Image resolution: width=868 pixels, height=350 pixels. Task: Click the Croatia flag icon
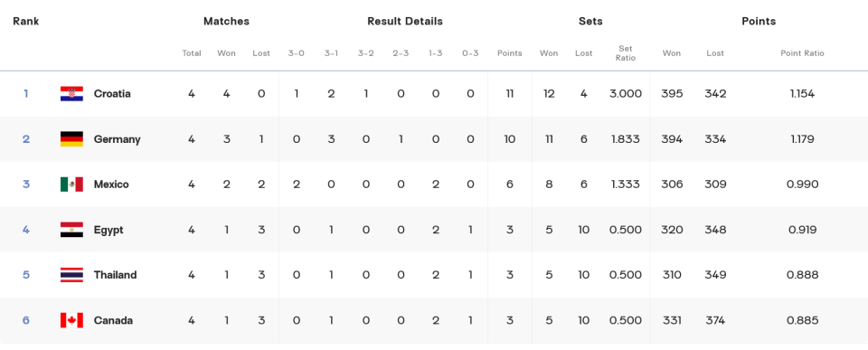point(71,93)
